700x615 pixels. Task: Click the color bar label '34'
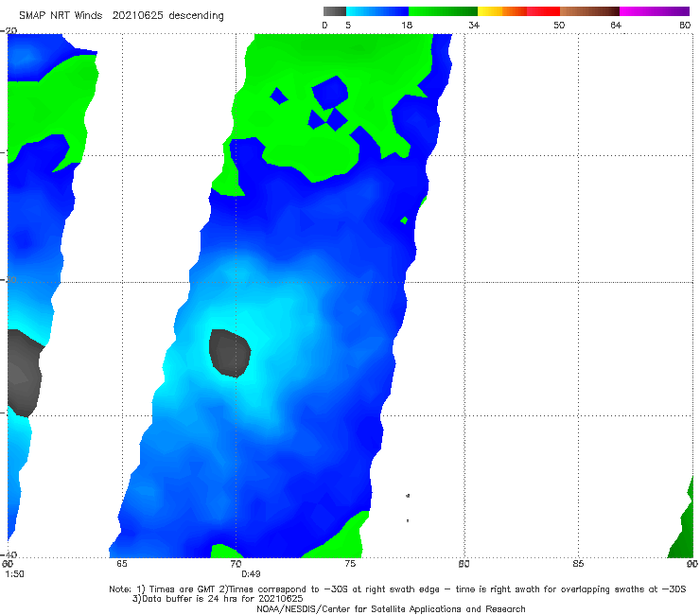[474, 26]
